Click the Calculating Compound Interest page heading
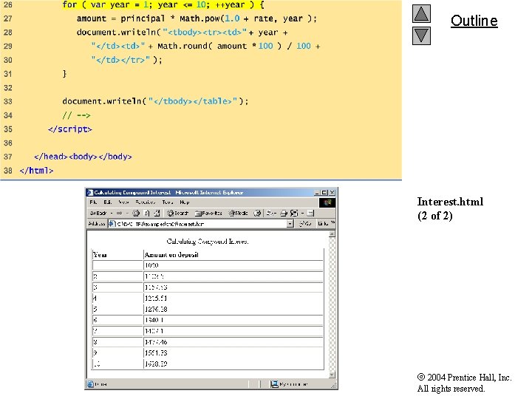The width and height of the screenshot is (532, 399). pos(208,241)
